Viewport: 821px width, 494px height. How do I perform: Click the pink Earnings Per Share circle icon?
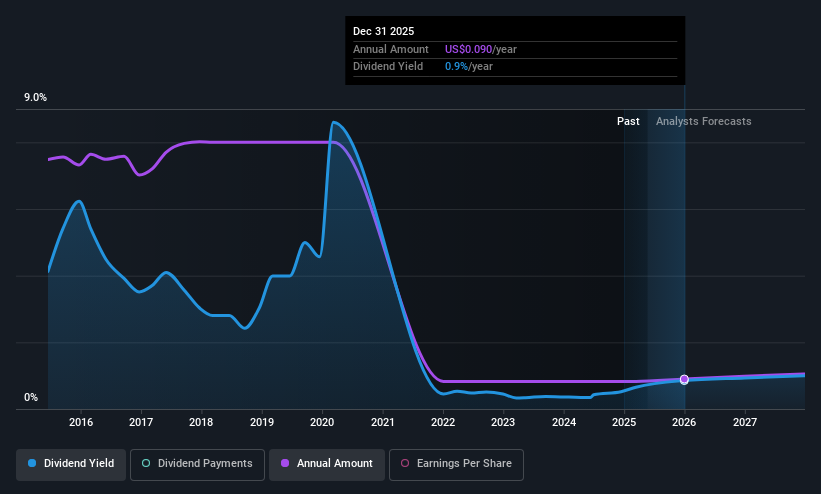405,464
